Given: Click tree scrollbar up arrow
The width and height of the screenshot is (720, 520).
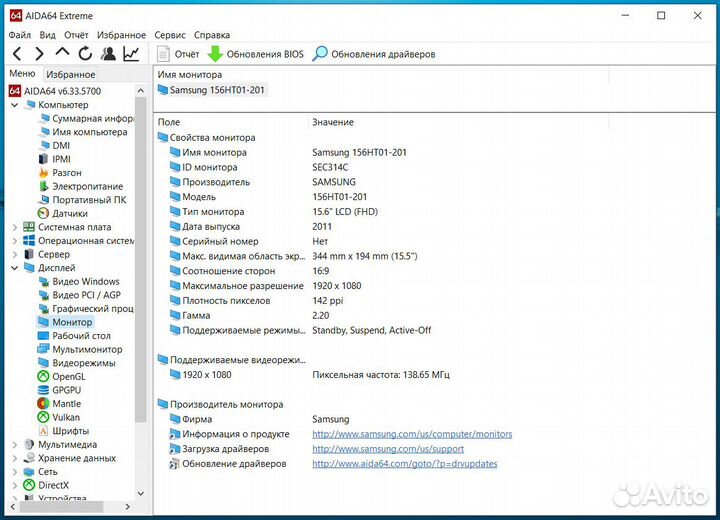Looking at the screenshot, I should 141,91.
